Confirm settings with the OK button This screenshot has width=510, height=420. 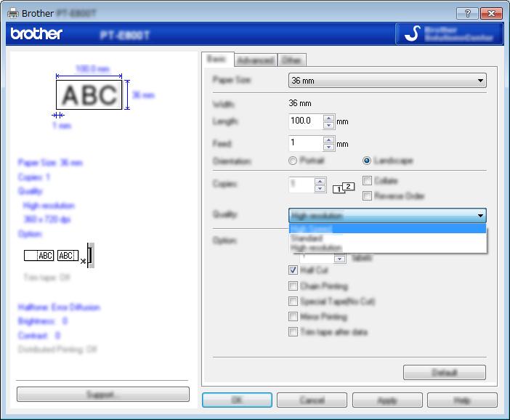tap(237, 400)
